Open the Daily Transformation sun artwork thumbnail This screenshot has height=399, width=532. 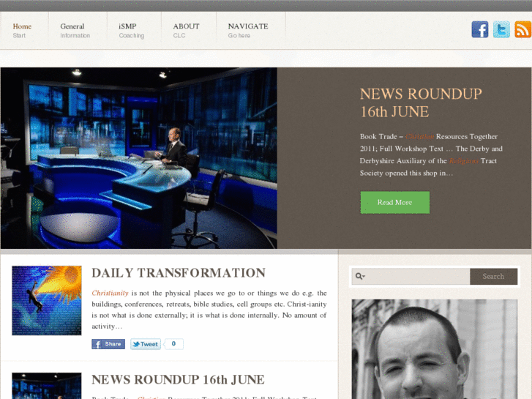(47, 300)
